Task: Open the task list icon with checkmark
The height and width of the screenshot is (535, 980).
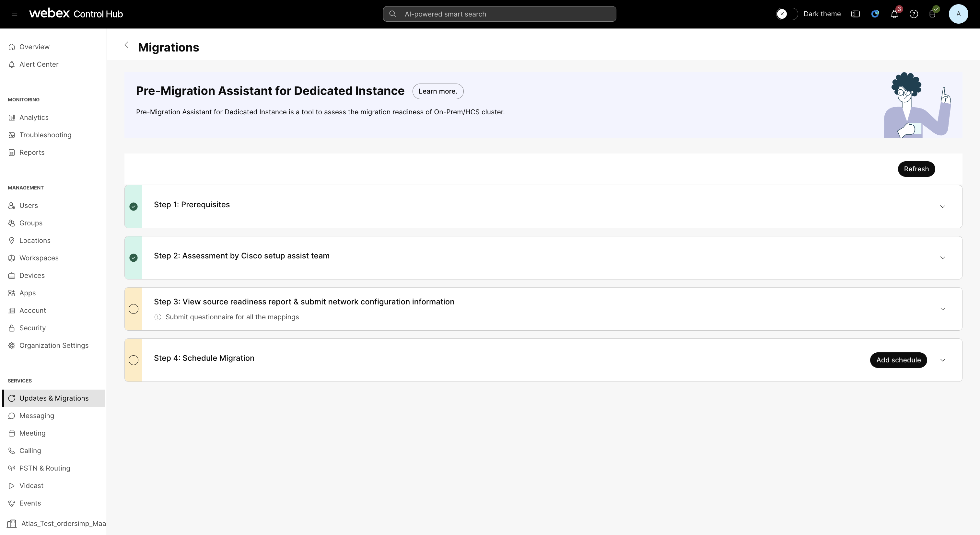Action: (x=932, y=14)
